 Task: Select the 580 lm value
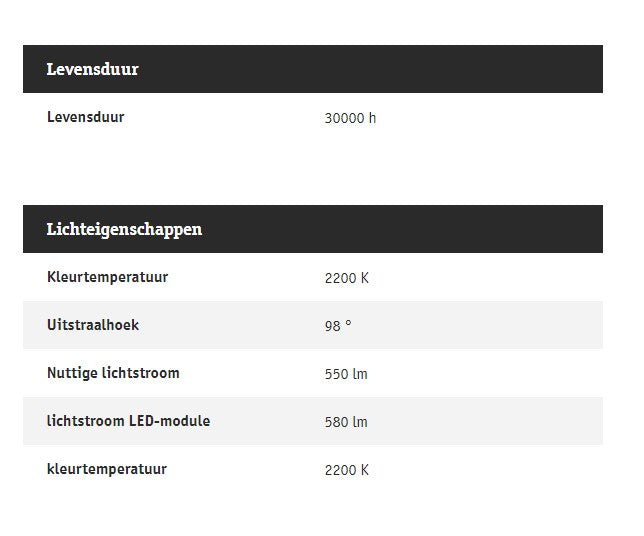point(346,422)
